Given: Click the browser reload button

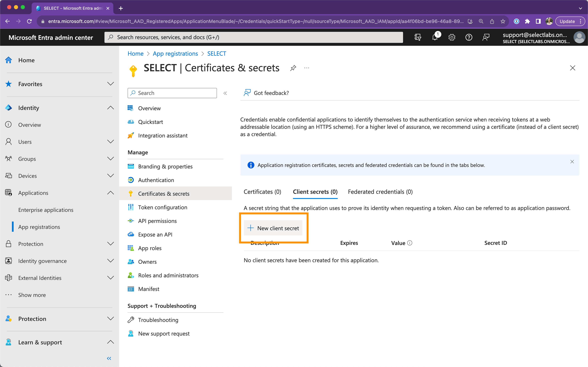Looking at the screenshot, I should pos(29,21).
